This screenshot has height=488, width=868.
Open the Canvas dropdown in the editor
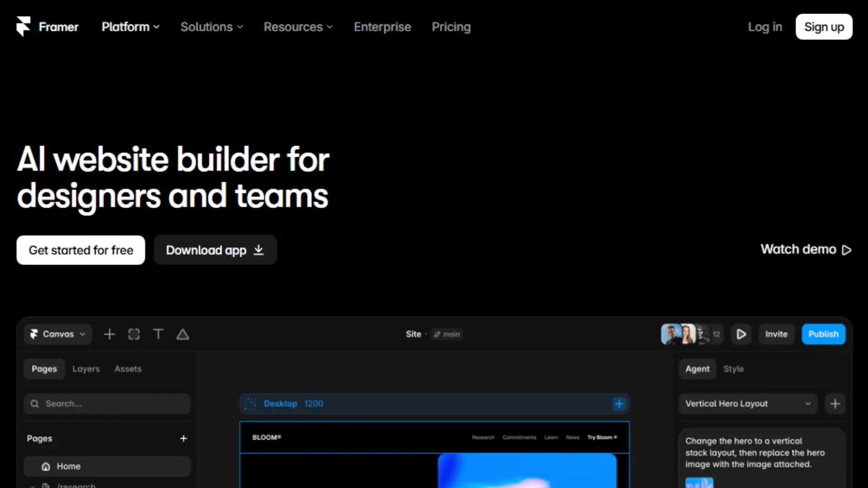pos(58,334)
